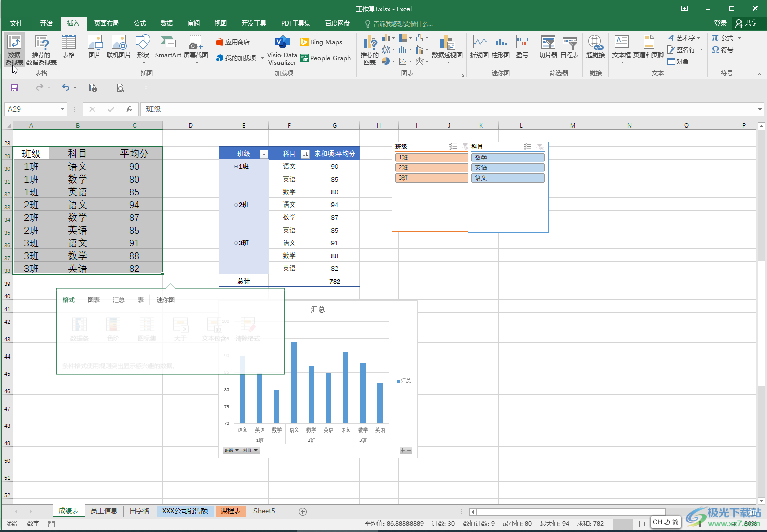Open the 科目 field button on chart
Screen dimensions: 767x532
pos(250,450)
